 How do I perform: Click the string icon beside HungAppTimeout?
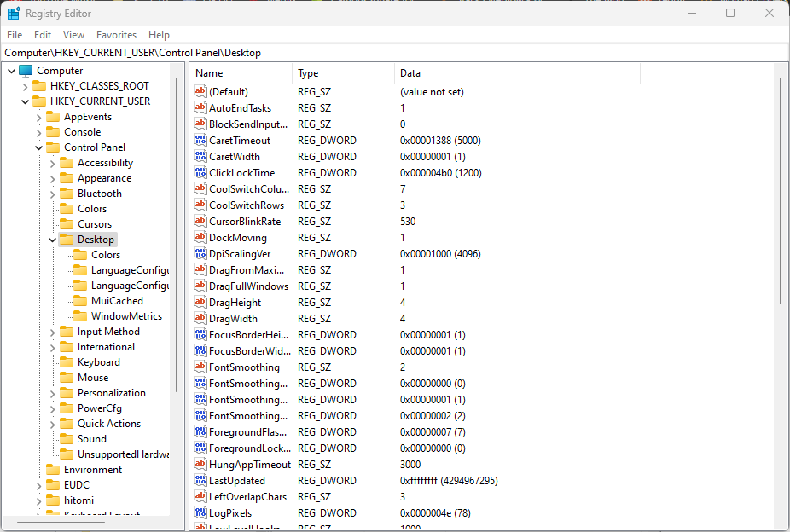(200, 464)
